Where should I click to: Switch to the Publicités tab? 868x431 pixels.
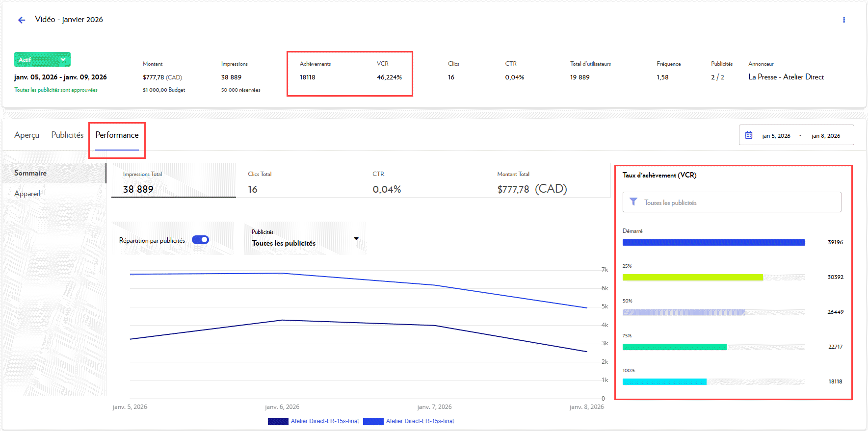[67, 135]
